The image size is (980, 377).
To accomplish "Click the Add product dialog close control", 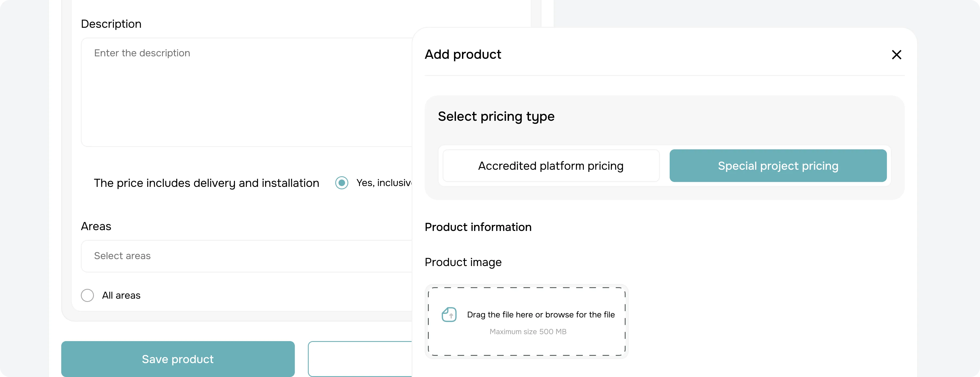I will pyautogui.click(x=897, y=55).
